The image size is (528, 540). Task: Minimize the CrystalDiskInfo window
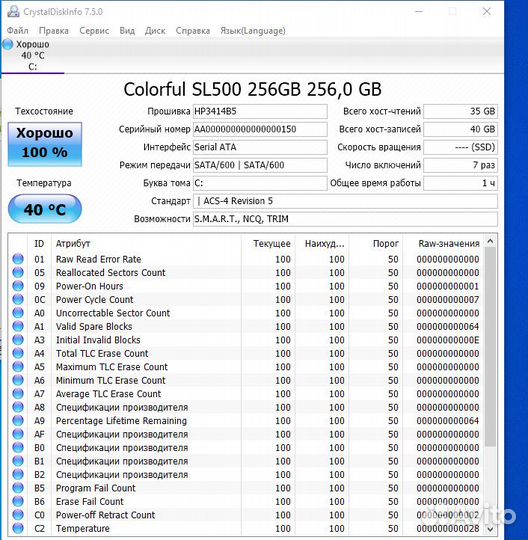(419, 11)
